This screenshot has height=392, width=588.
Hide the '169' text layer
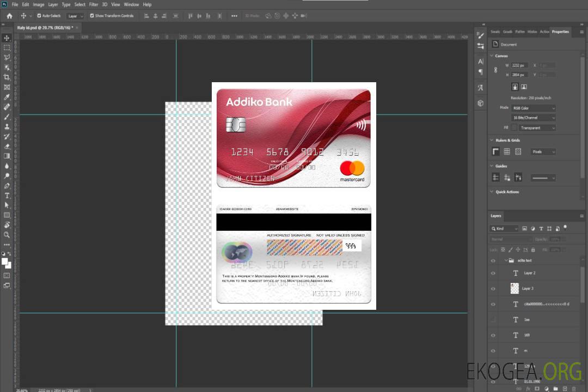pyautogui.click(x=493, y=335)
